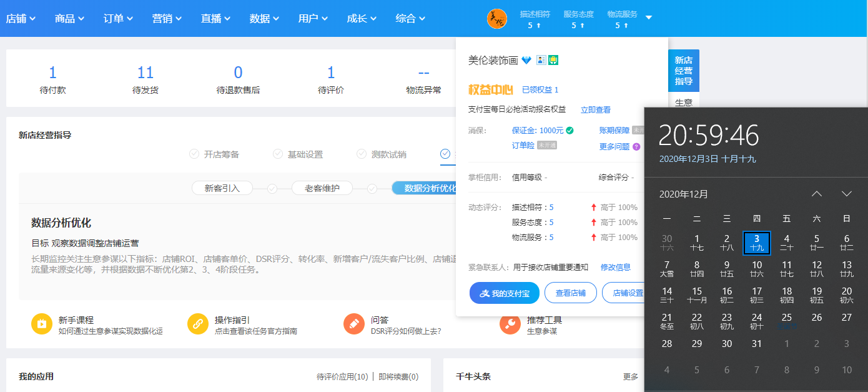Click 已领权益 1 link
868x392 pixels.
click(x=540, y=90)
